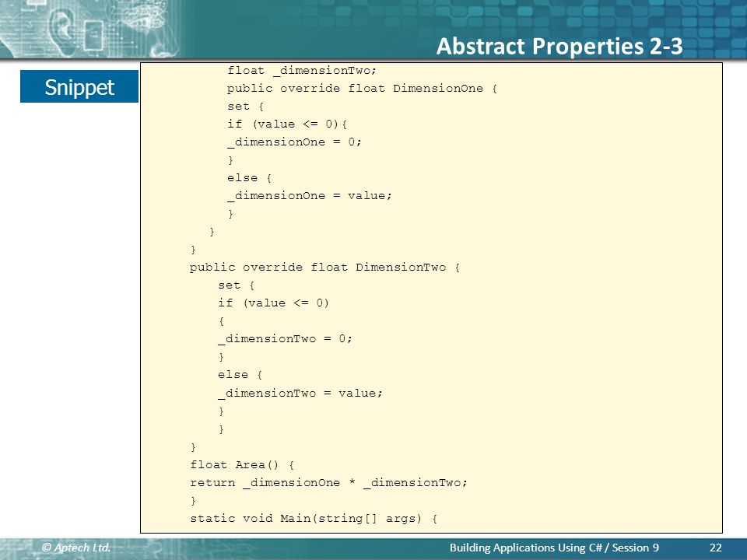Click the blue 'Snippet' label
747x560 pixels.
point(79,86)
